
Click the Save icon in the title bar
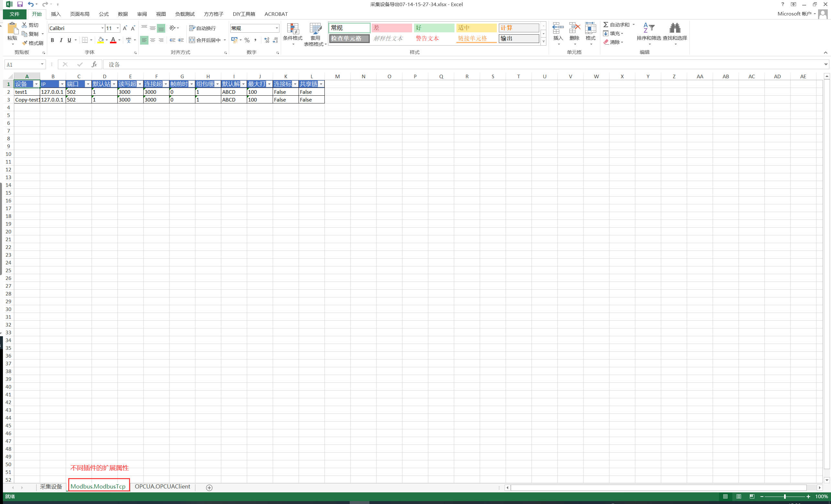[20, 5]
